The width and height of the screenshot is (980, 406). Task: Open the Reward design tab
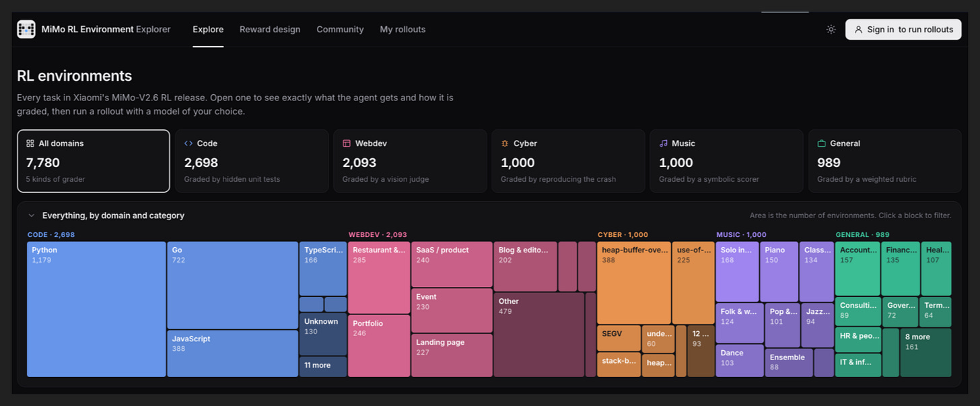point(270,30)
